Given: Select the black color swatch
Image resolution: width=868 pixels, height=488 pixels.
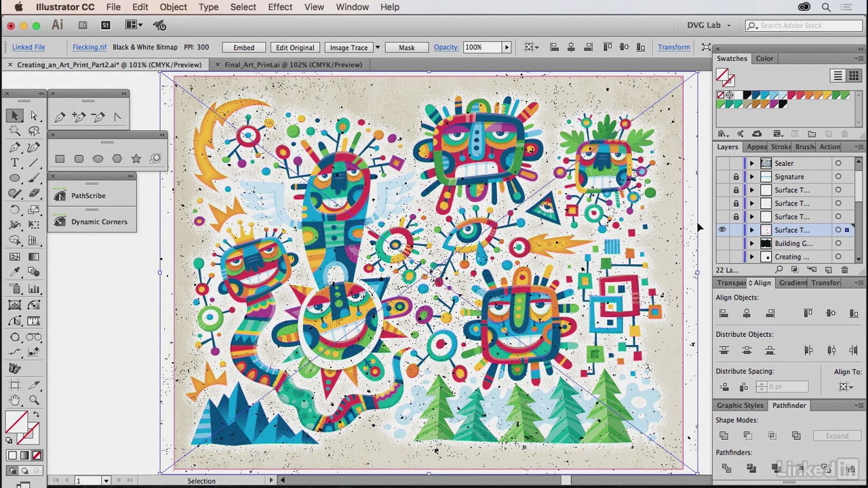Looking at the screenshot, I should [747, 96].
